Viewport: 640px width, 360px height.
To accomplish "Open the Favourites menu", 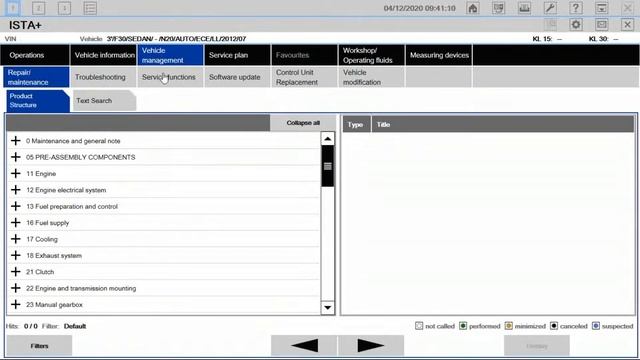I will (304, 55).
